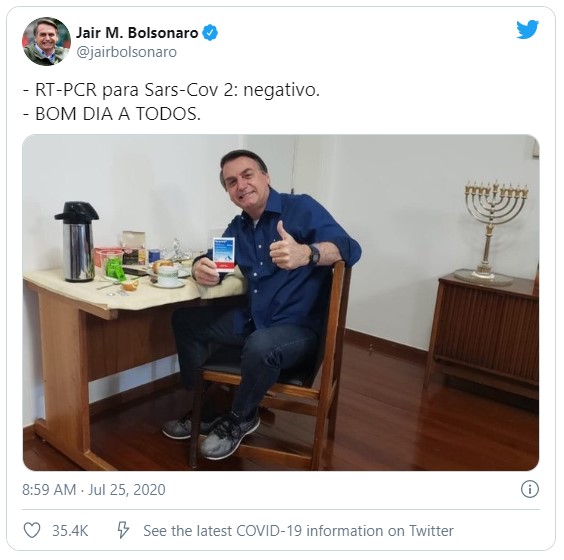Open the Jair M. Bolsonaro display name

coord(137,33)
